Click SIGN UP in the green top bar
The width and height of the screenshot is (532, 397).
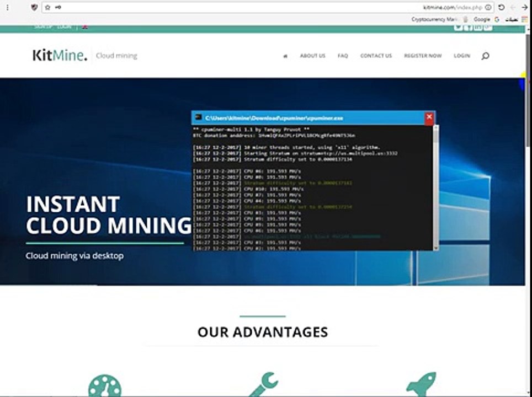click(43, 27)
